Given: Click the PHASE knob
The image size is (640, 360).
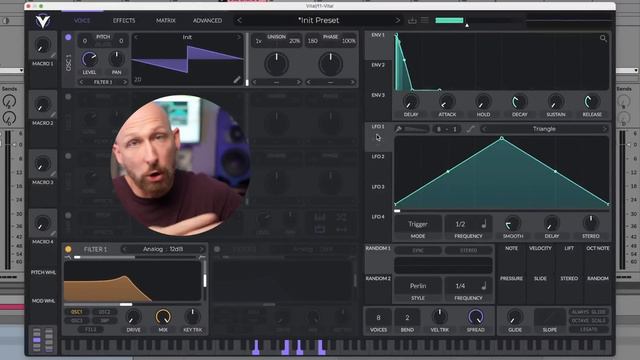Looking at the screenshot, I should [x=330, y=64].
